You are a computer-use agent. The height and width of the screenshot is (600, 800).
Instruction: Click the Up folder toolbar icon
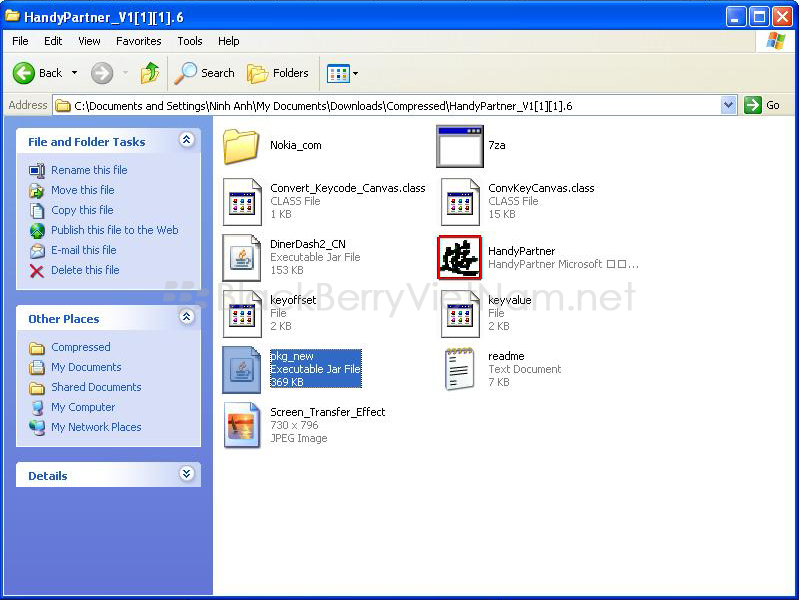pos(149,73)
